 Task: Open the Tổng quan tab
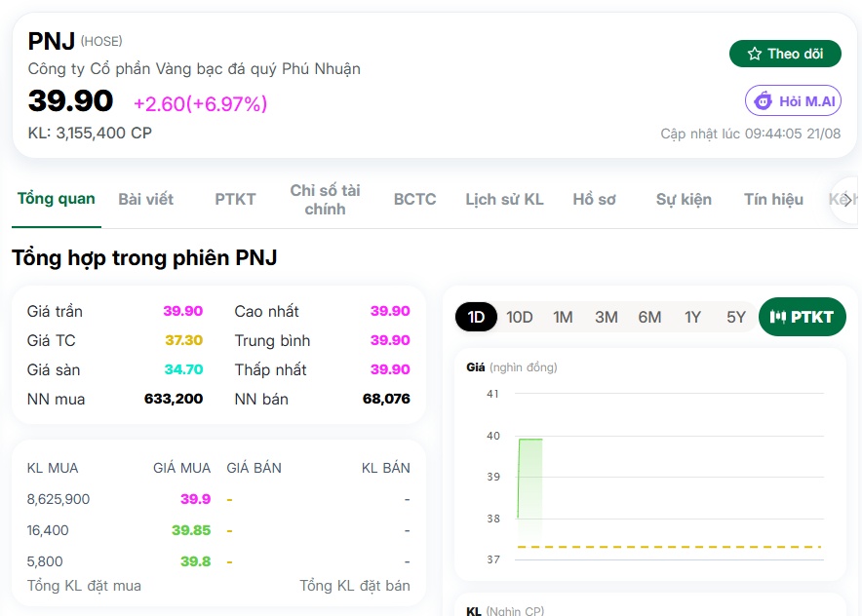[x=57, y=199]
